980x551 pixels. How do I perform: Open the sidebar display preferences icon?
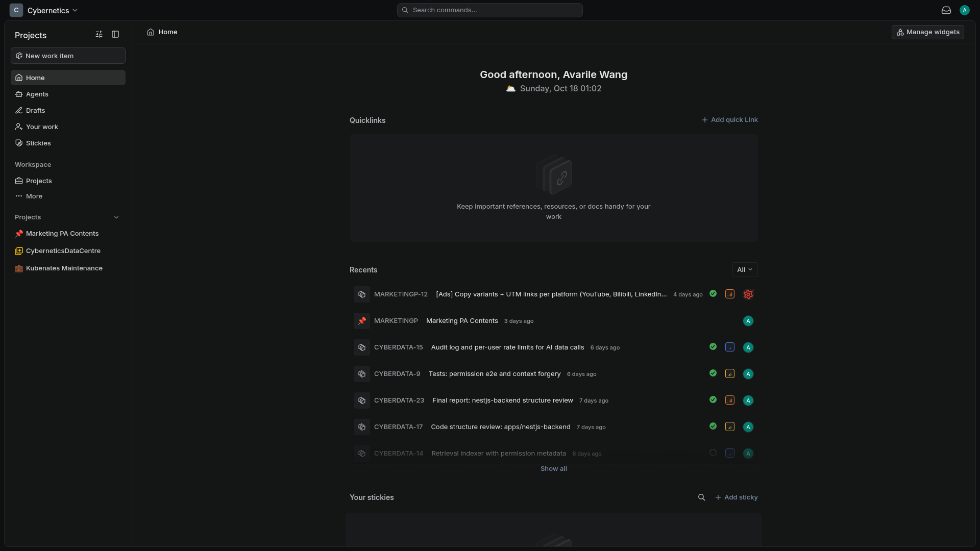point(99,34)
